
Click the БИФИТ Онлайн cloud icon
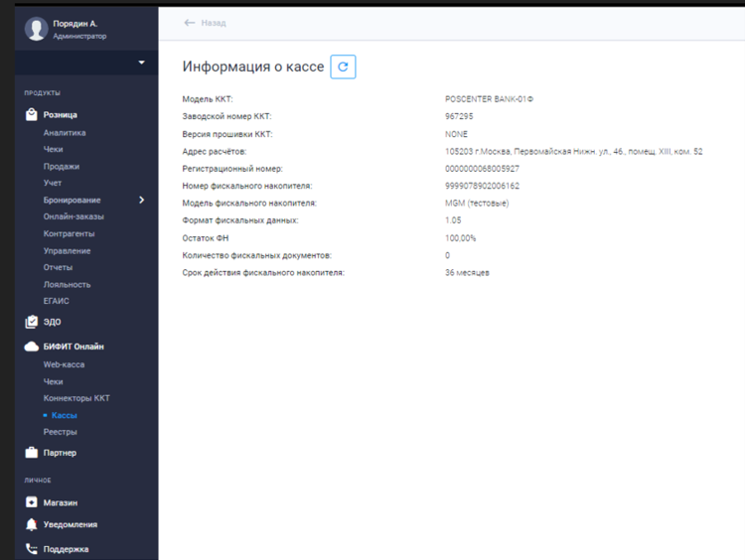(32, 347)
